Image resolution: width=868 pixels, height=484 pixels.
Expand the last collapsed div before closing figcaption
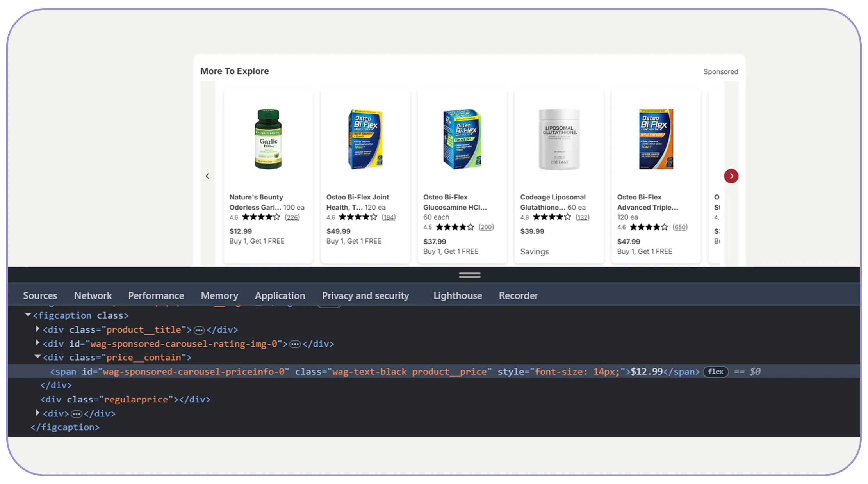pos(37,413)
